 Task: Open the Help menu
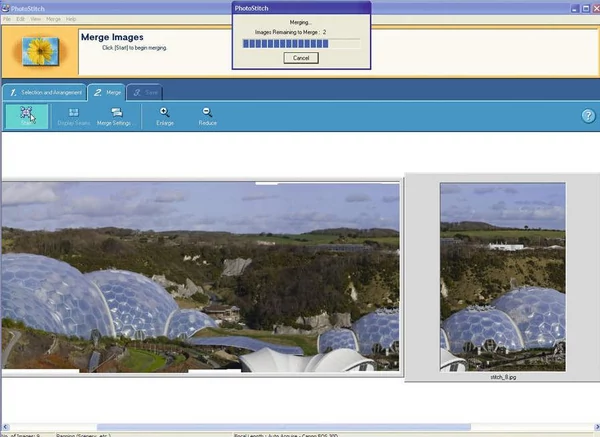coord(71,19)
